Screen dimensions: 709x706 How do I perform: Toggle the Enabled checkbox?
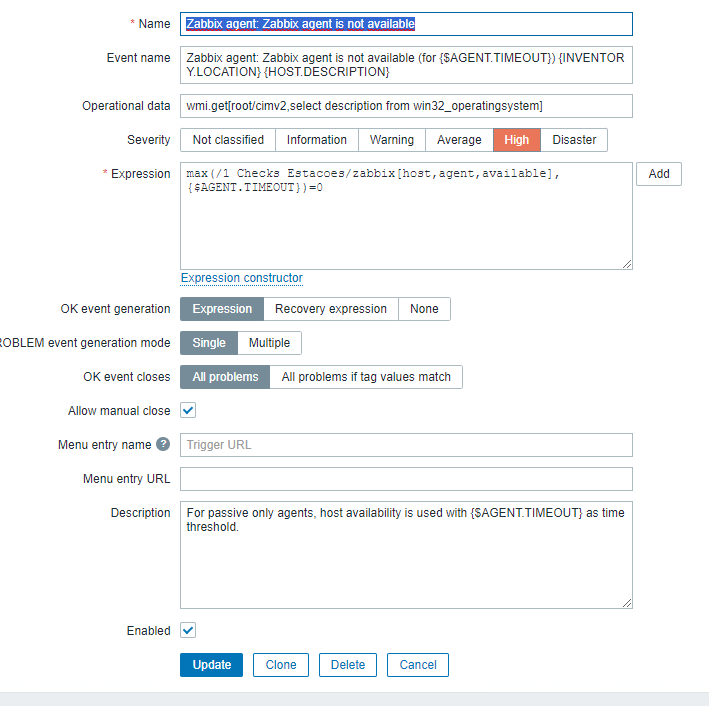coord(188,630)
